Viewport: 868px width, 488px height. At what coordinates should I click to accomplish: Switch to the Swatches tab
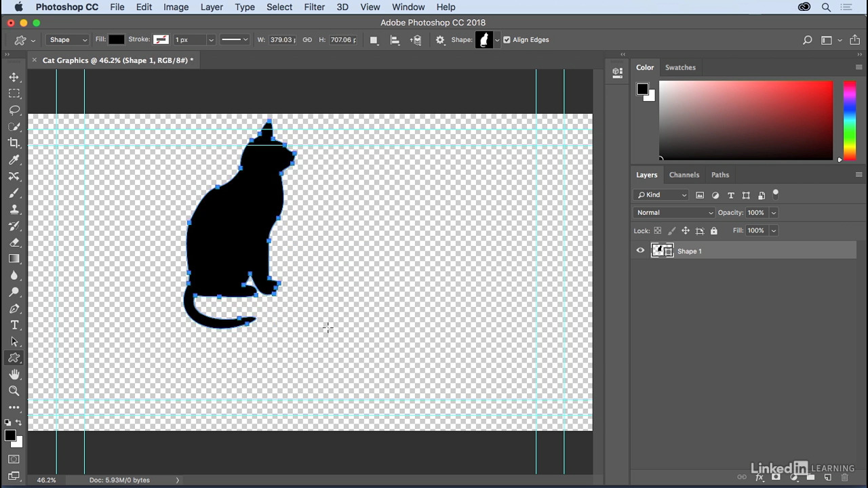click(680, 68)
